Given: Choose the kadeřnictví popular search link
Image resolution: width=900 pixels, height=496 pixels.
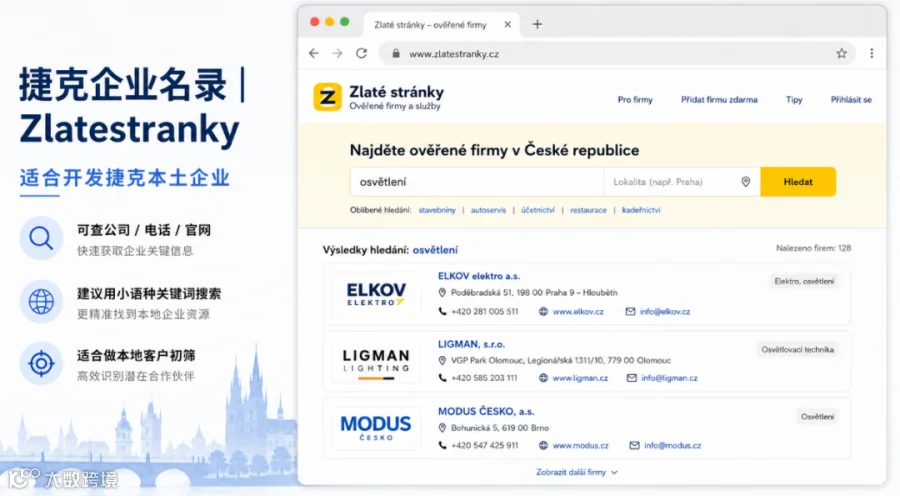Looking at the screenshot, I should [x=641, y=210].
